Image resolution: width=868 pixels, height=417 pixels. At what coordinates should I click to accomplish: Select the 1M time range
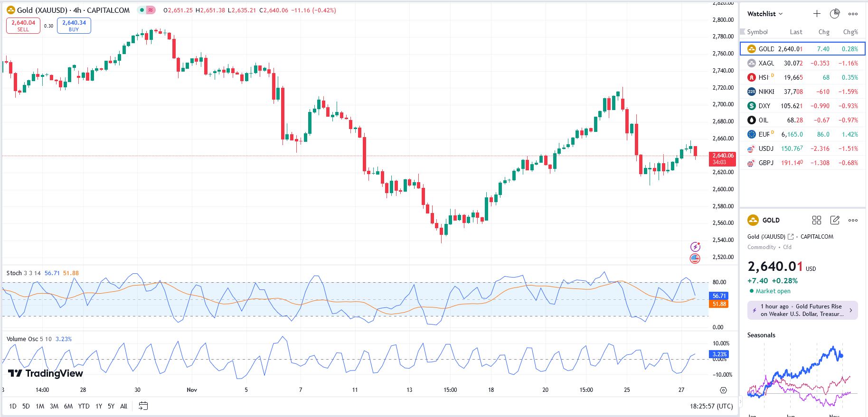tap(40, 406)
